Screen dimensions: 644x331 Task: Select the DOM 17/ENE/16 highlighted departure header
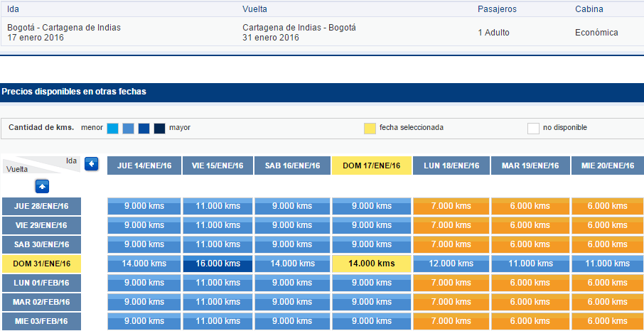click(372, 165)
